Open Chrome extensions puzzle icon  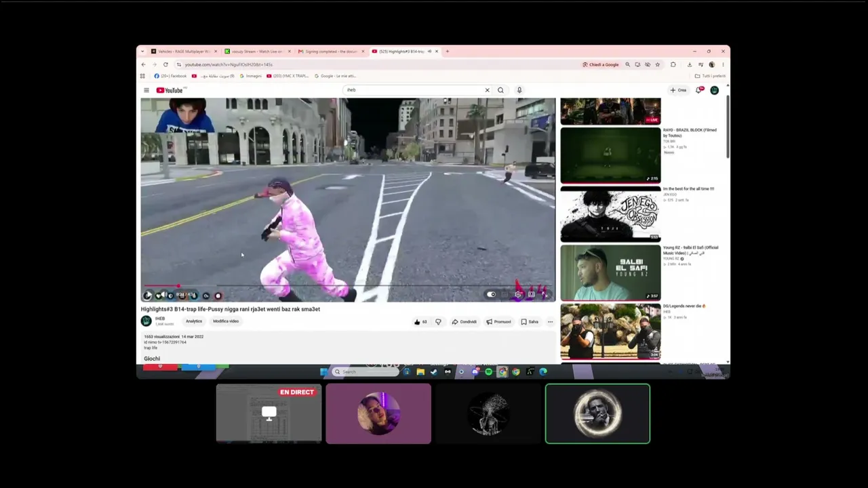(673, 64)
